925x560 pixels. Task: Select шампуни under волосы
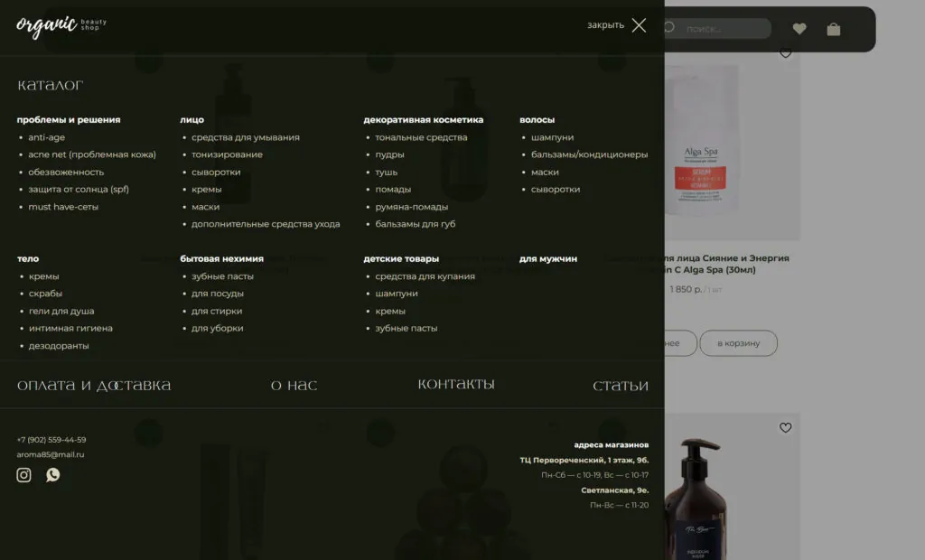(x=552, y=137)
